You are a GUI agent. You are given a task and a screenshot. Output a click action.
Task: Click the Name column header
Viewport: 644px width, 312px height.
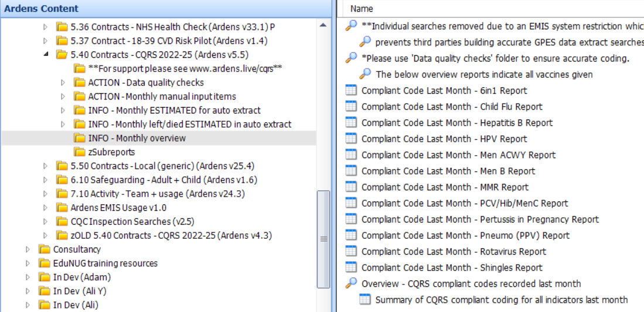362,9
